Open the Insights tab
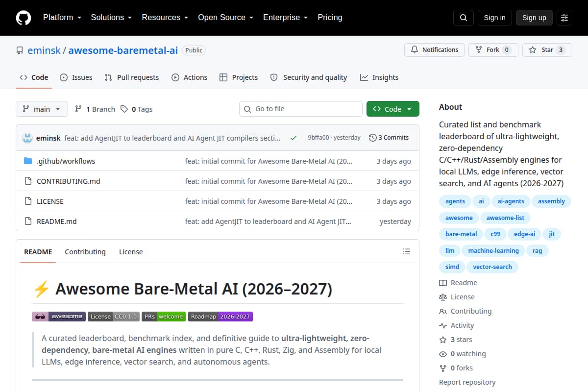This screenshot has height=392, width=588. (x=379, y=77)
